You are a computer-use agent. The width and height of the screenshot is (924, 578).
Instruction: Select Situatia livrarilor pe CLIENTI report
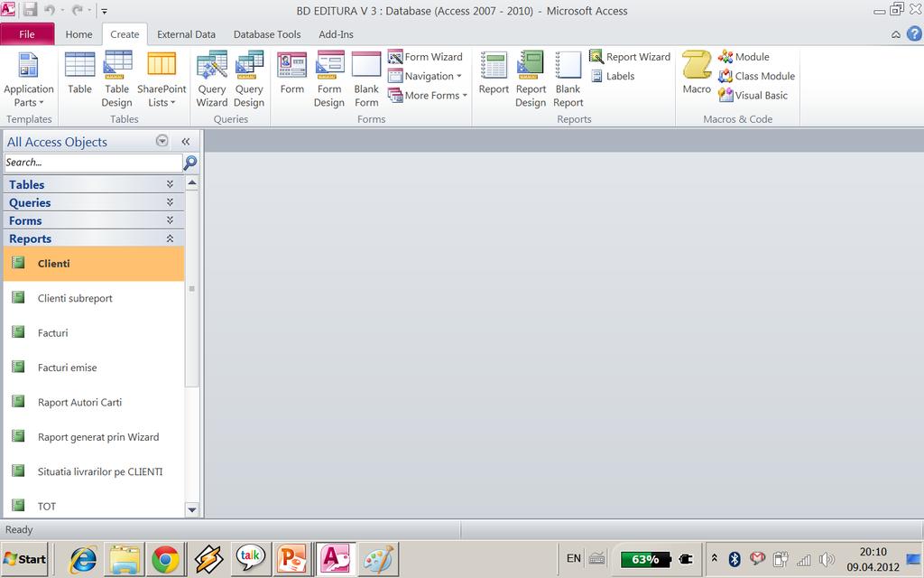click(94, 471)
